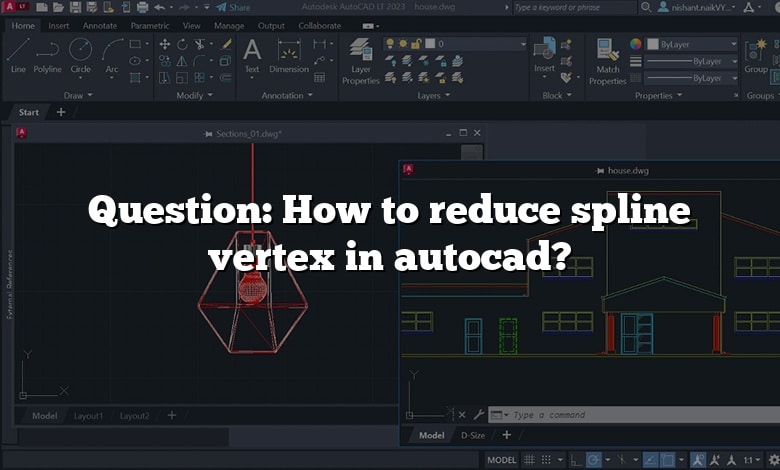Click the Type a keyword search field
This screenshot has width=780, height=470.
(575, 7)
